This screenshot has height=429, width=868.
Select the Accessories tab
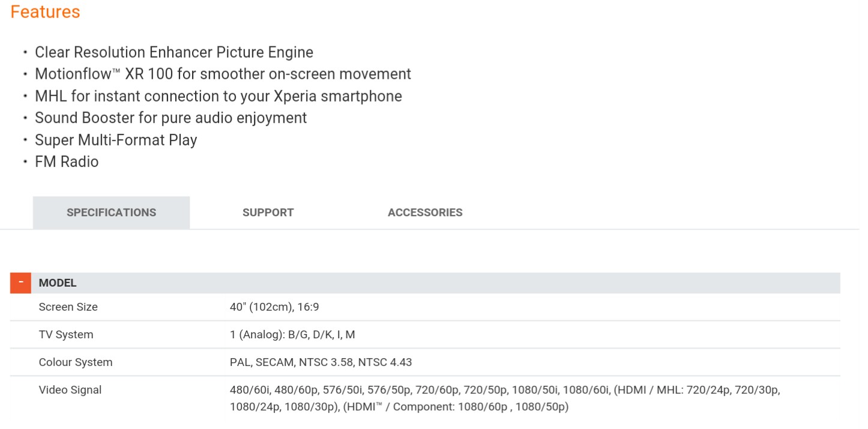pos(425,213)
